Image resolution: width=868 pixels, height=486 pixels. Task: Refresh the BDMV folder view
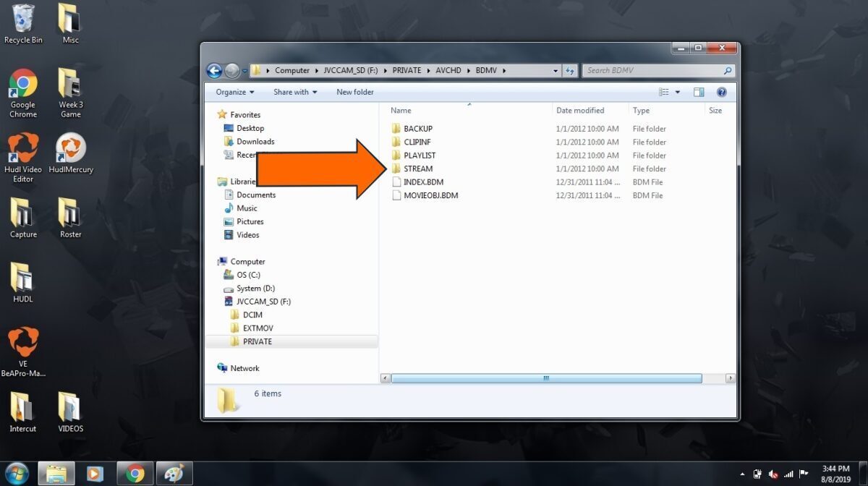pyautogui.click(x=570, y=71)
